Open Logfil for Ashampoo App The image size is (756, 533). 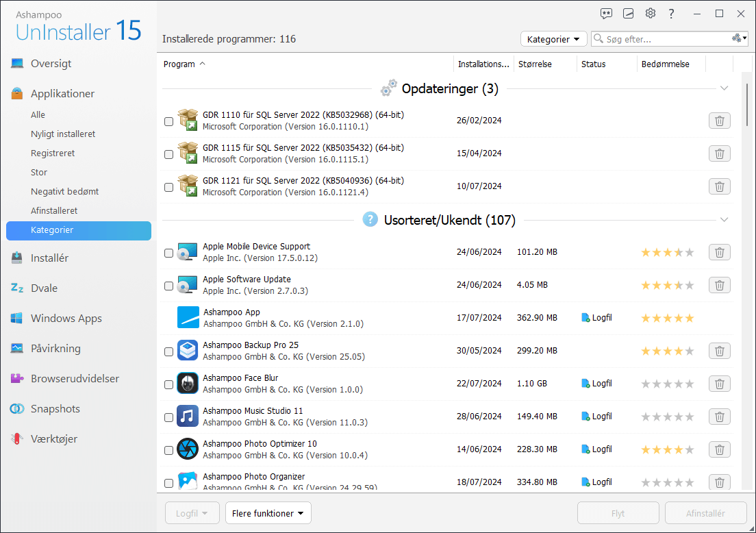point(597,317)
